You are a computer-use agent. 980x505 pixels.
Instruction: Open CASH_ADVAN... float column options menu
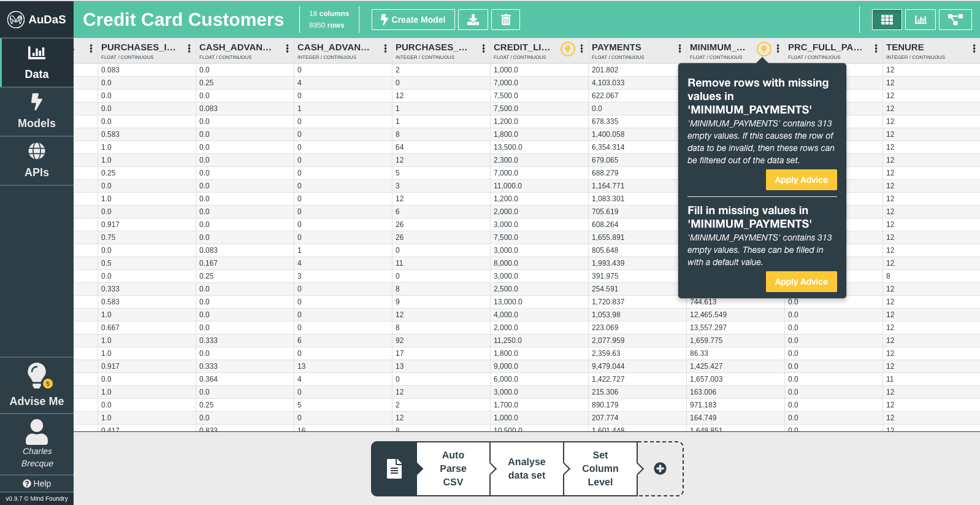287,48
